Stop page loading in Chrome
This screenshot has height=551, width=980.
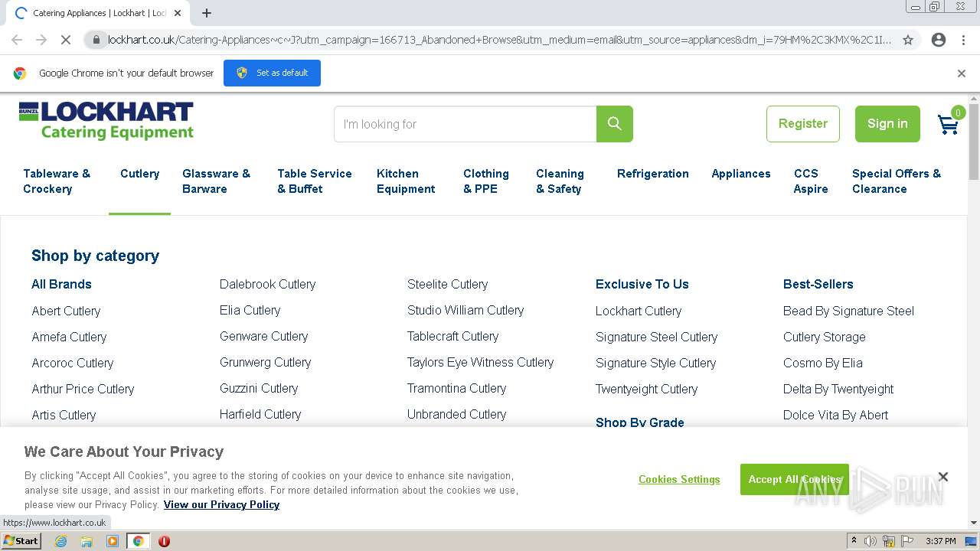67,40
